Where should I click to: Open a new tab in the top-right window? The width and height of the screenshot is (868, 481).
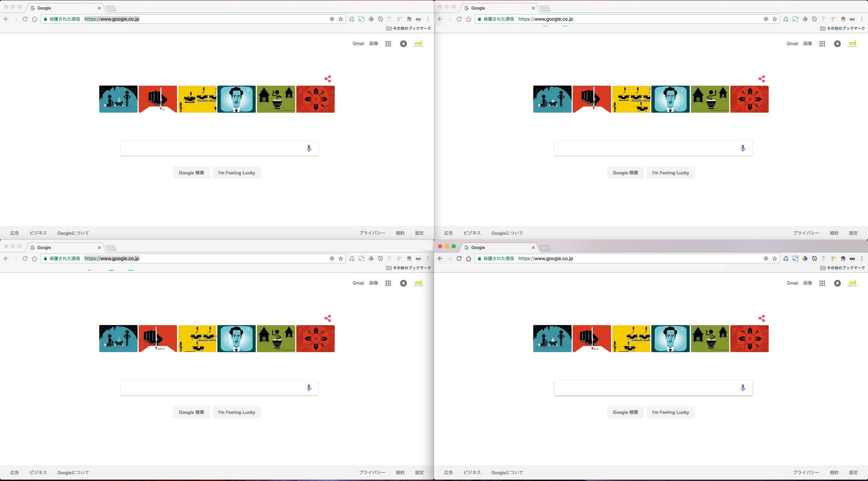coord(545,8)
